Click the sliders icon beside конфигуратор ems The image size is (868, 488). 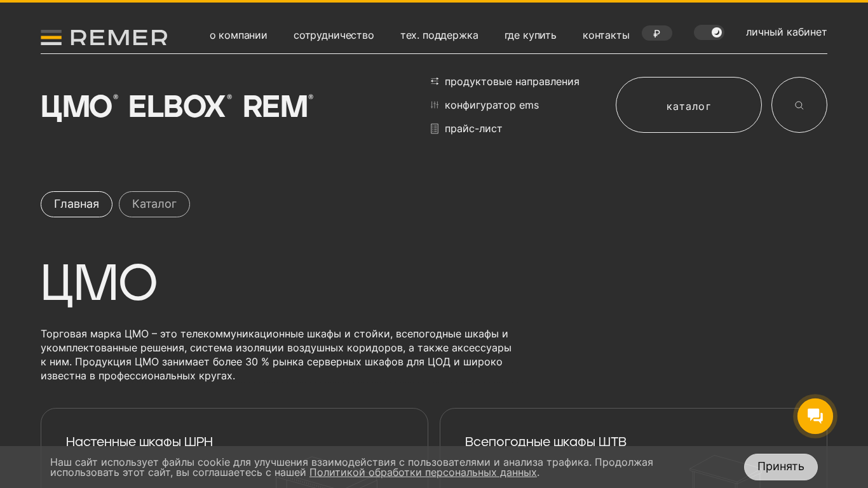pyautogui.click(x=435, y=105)
